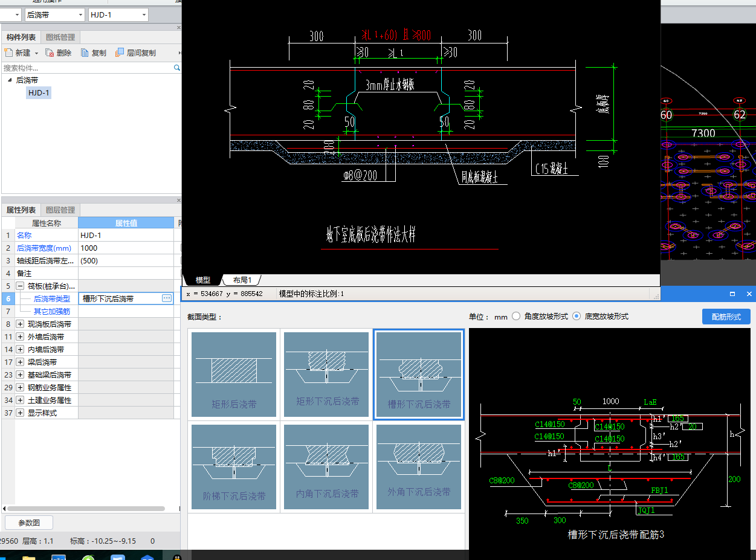756x560 pixels.
Task: Choose the 内角下沉后浇带 section thumbnail
Action: point(326,467)
